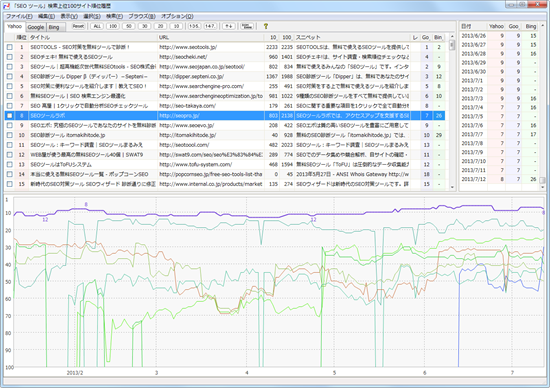Select the 2013/6/30 row in history panel

click(x=499, y=72)
